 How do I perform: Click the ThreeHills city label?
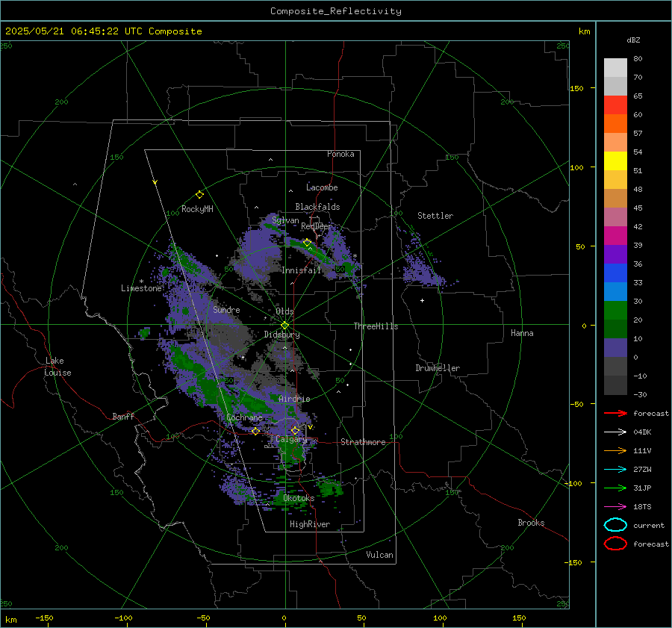pos(376,326)
